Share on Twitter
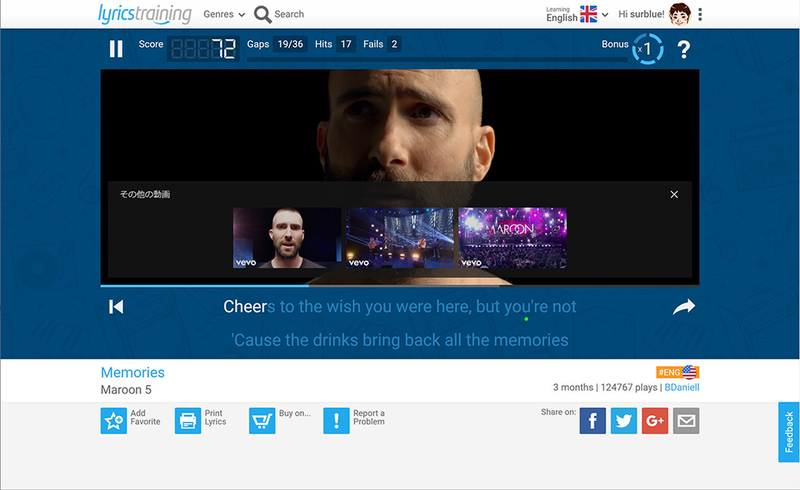The width and height of the screenshot is (800, 490). (x=623, y=421)
